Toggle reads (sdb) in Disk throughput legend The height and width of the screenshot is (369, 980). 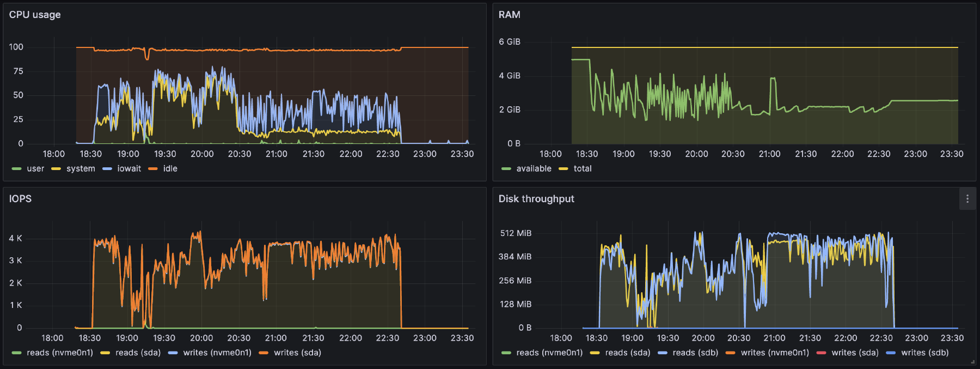(695, 353)
